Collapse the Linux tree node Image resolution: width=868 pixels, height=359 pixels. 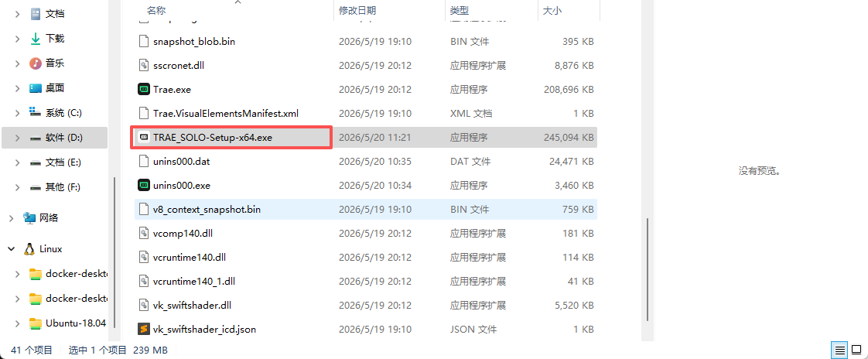(x=12, y=249)
